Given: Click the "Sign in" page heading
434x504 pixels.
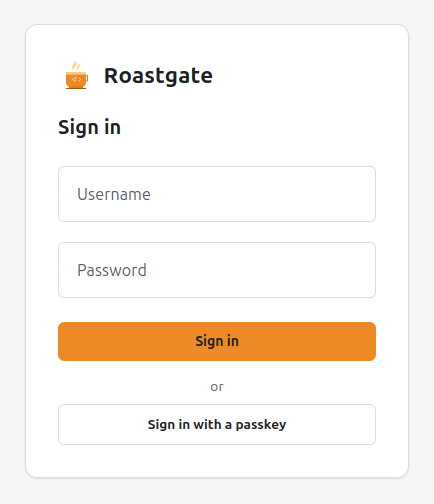Looking at the screenshot, I should (89, 128).
